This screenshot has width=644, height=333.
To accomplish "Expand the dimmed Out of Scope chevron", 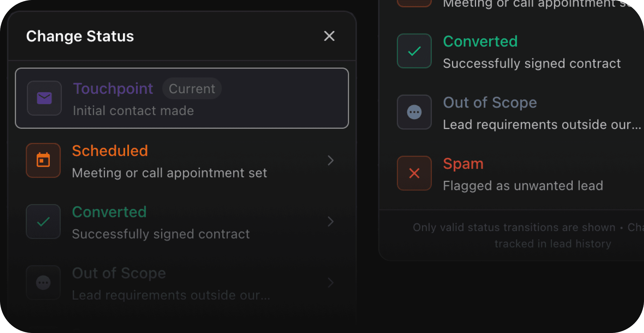I will pyautogui.click(x=331, y=282).
